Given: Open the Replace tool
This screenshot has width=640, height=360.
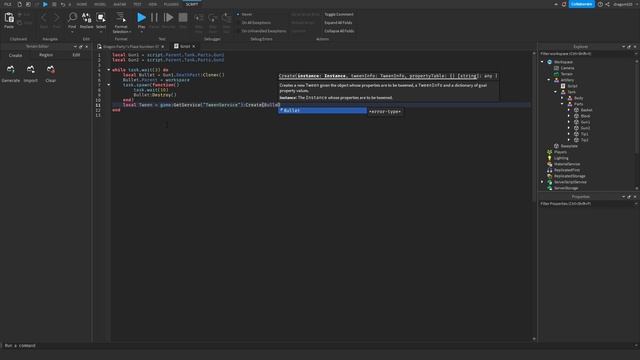Looking at the screenshot, I should 87,18.
